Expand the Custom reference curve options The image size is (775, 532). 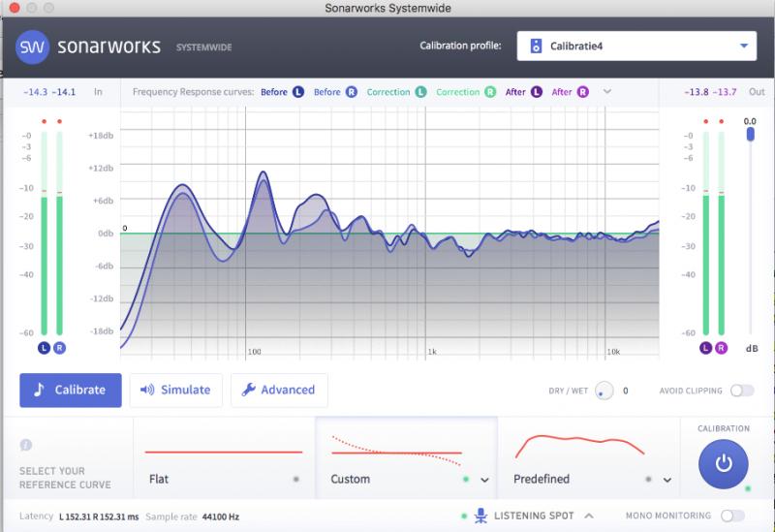pyautogui.click(x=485, y=480)
